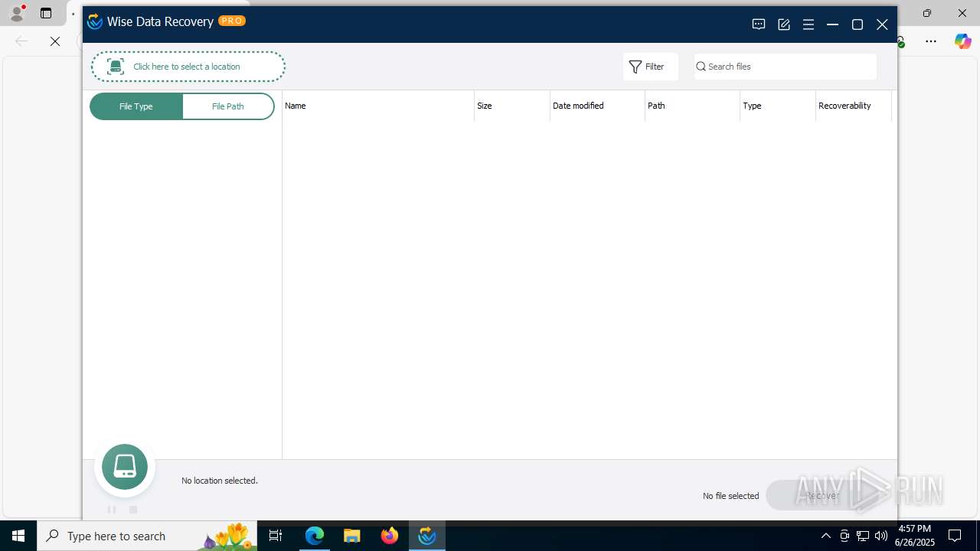Viewport: 980px width, 551px height.
Task: Sort by the Recoverability column
Action: pyautogui.click(x=854, y=106)
